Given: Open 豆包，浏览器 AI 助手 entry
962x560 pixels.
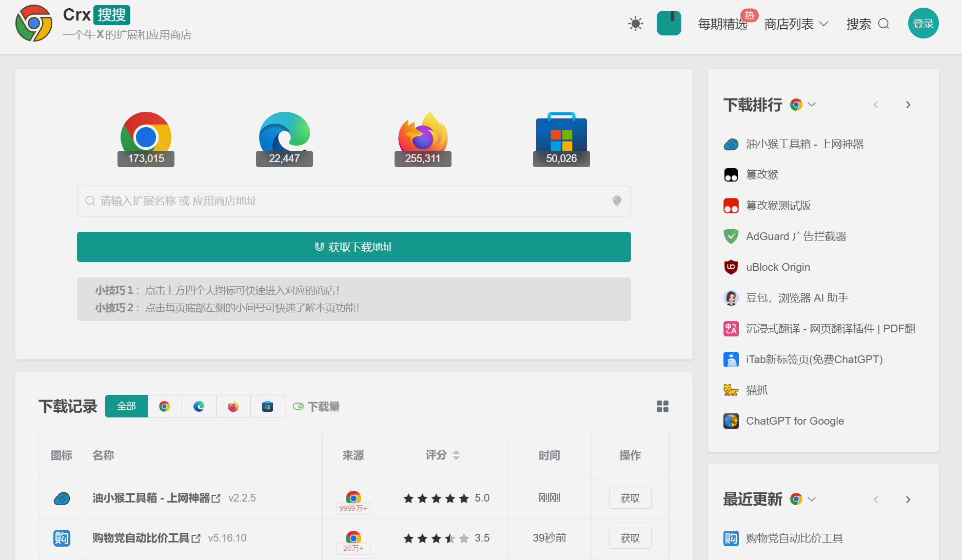Looking at the screenshot, I should pyautogui.click(x=797, y=298).
